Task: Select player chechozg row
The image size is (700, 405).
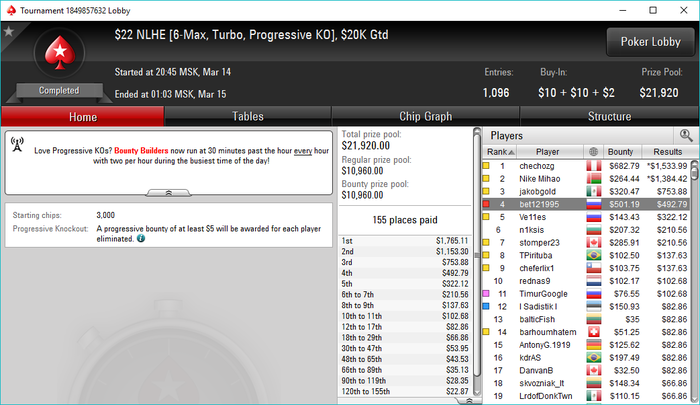Action: [586, 166]
